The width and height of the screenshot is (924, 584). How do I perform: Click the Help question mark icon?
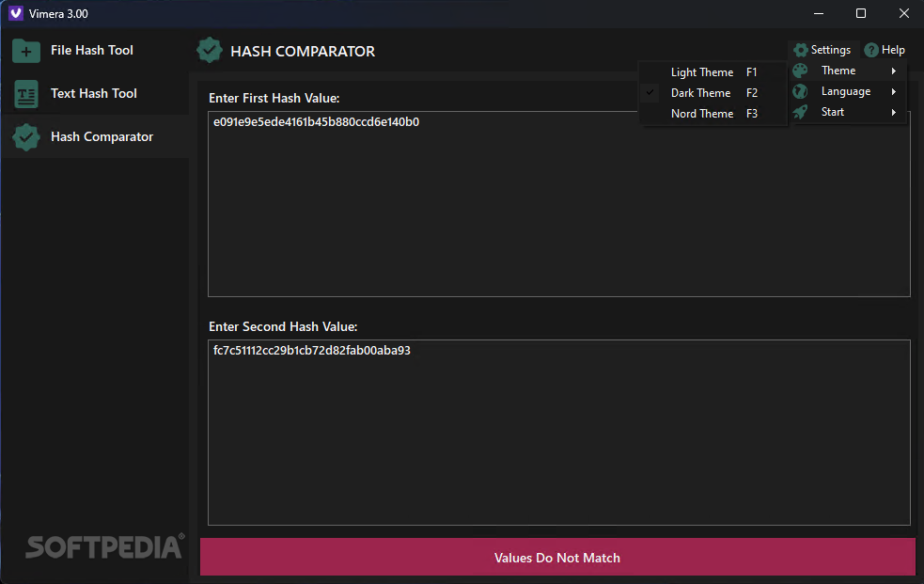click(x=871, y=50)
